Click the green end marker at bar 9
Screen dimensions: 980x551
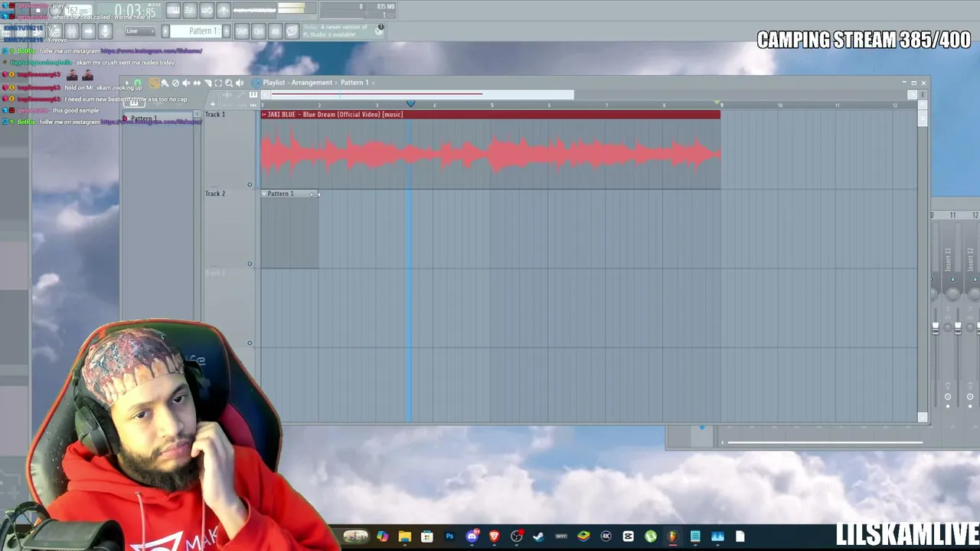coord(718,103)
